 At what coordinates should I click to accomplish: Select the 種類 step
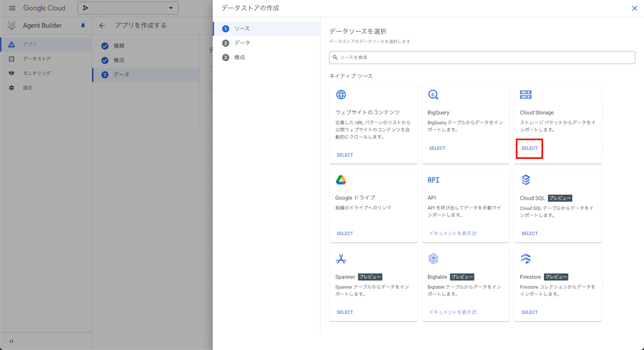(x=146, y=46)
